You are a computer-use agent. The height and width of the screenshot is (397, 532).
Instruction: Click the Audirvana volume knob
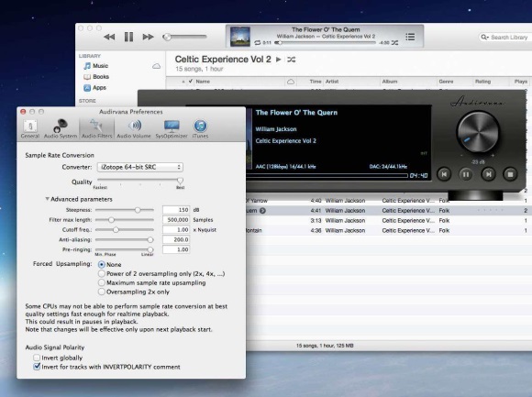point(478,132)
